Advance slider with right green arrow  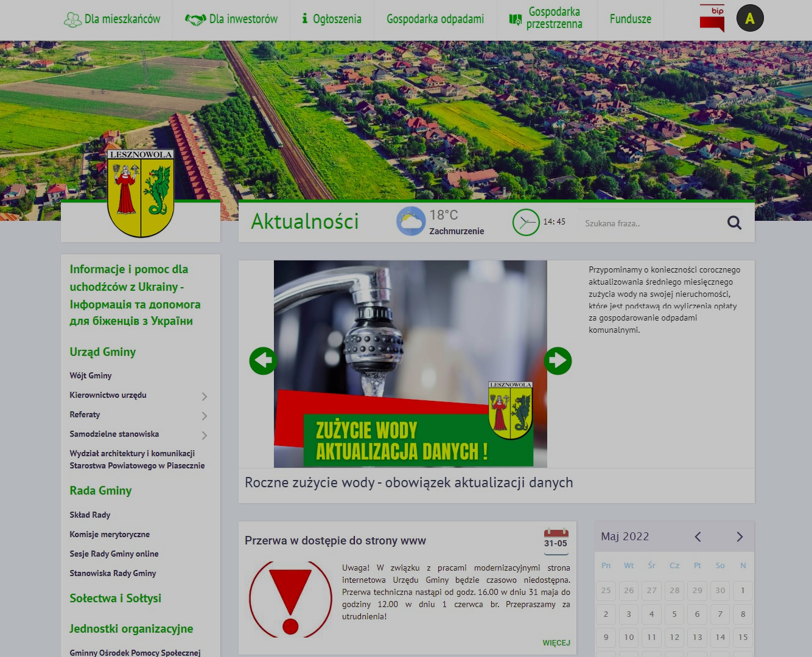click(x=558, y=361)
